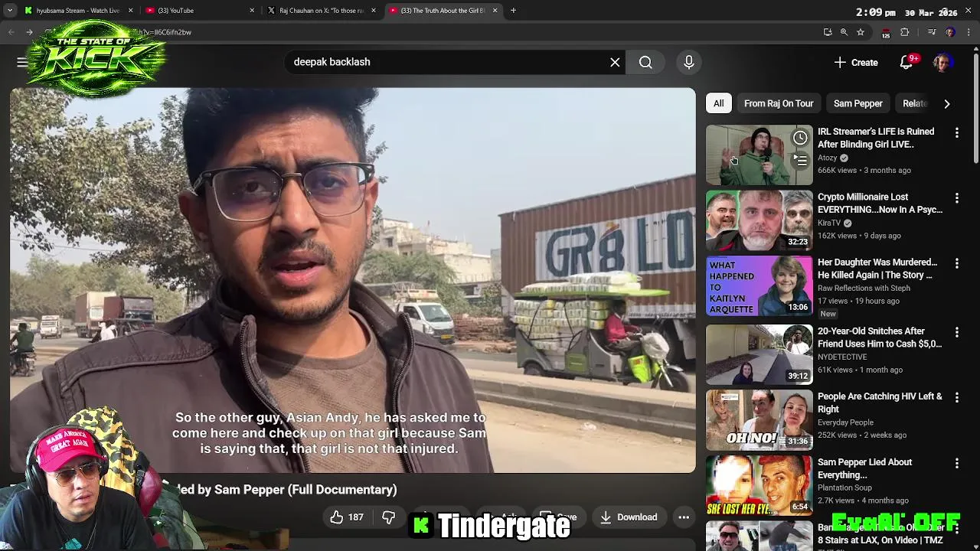Click the magnifier search button
This screenshot has height=551, width=980.
[x=645, y=62]
